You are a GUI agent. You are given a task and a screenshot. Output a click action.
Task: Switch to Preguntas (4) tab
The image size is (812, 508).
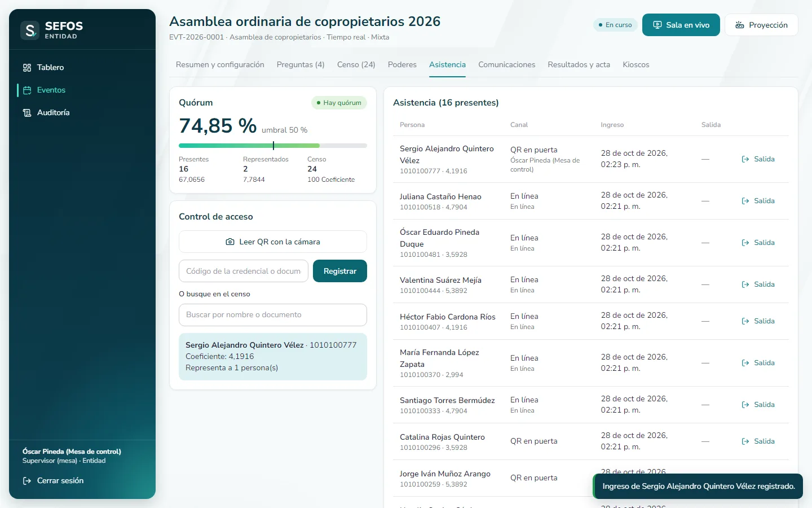(x=301, y=64)
